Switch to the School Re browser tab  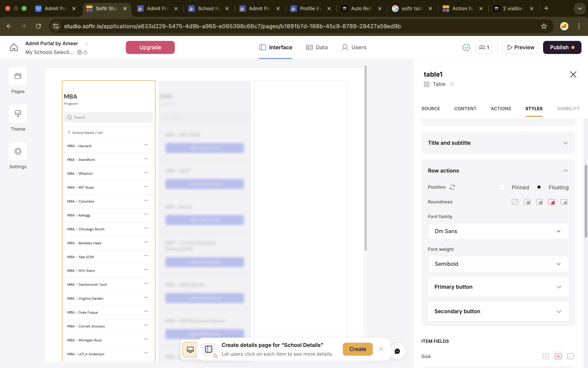click(x=208, y=9)
